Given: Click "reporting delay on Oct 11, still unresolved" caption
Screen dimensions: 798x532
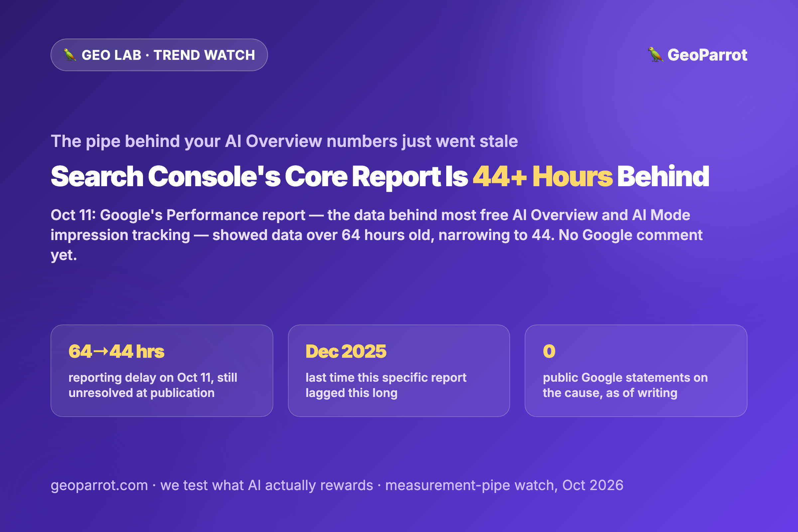Looking at the screenshot, I should coord(153,385).
